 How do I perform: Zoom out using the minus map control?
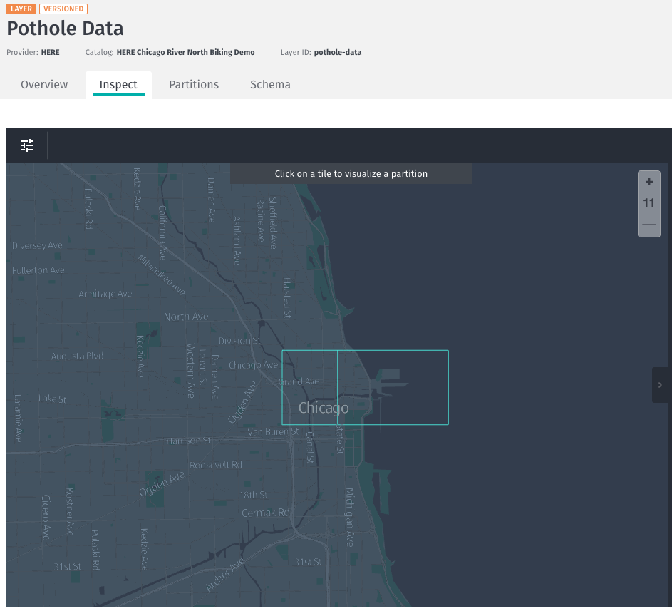coord(648,225)
